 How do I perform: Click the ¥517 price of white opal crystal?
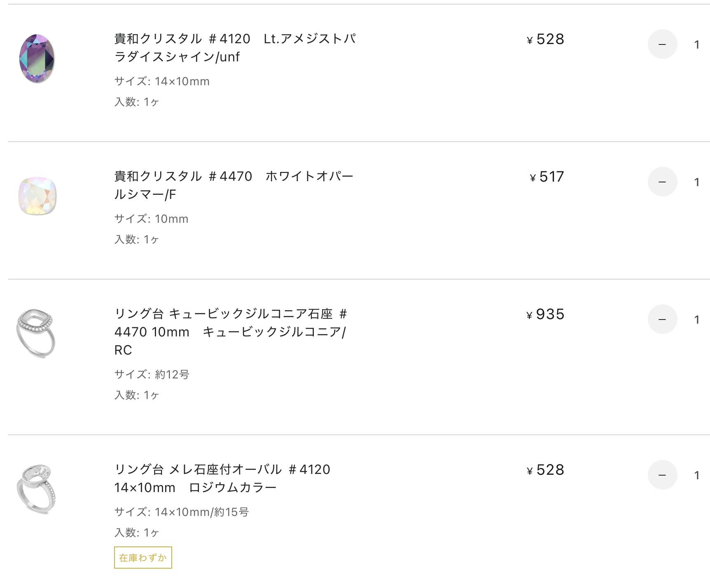pos(547,177)
